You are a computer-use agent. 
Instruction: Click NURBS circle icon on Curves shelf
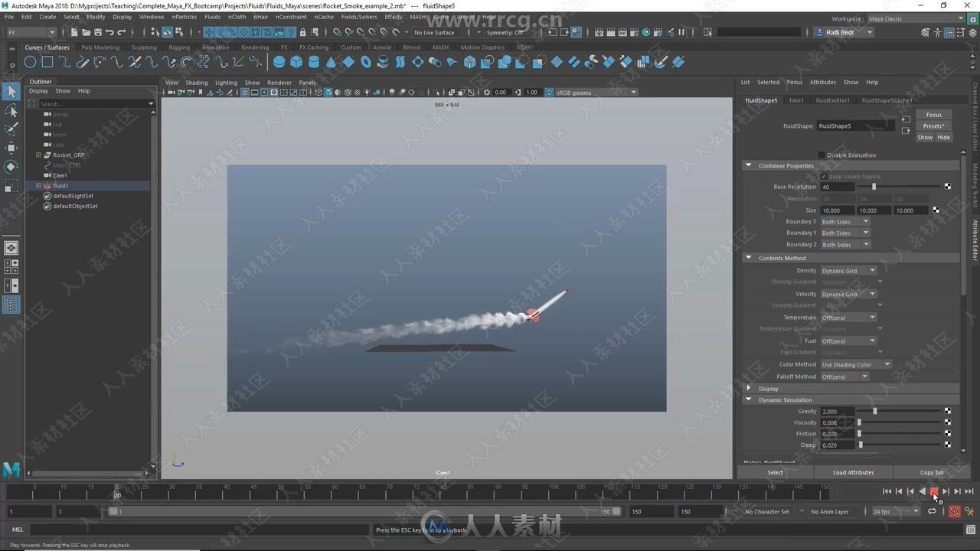tap(30, 62)
